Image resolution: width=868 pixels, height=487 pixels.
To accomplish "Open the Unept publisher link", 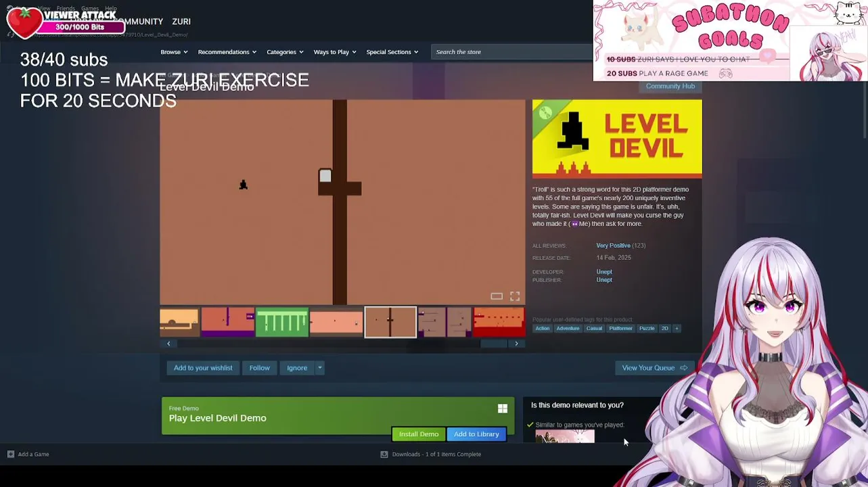I will tap(604, 280).
